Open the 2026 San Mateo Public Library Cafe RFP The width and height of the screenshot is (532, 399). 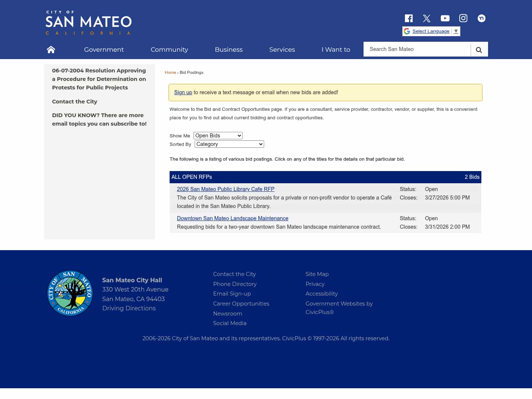[x=225, y=189]
